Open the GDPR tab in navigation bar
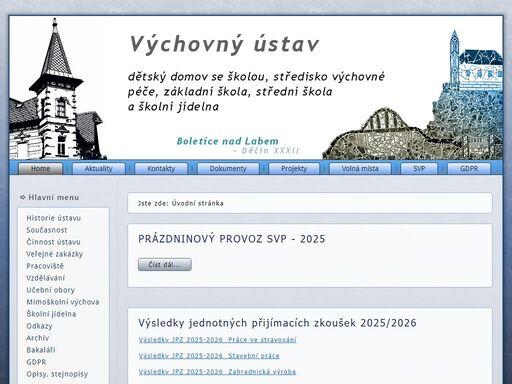The image size is (512, 384). [x=469, y=169]
